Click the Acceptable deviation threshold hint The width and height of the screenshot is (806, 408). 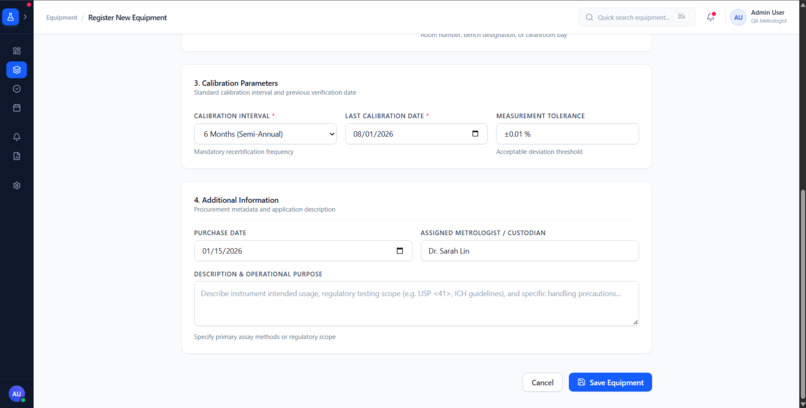539,152
